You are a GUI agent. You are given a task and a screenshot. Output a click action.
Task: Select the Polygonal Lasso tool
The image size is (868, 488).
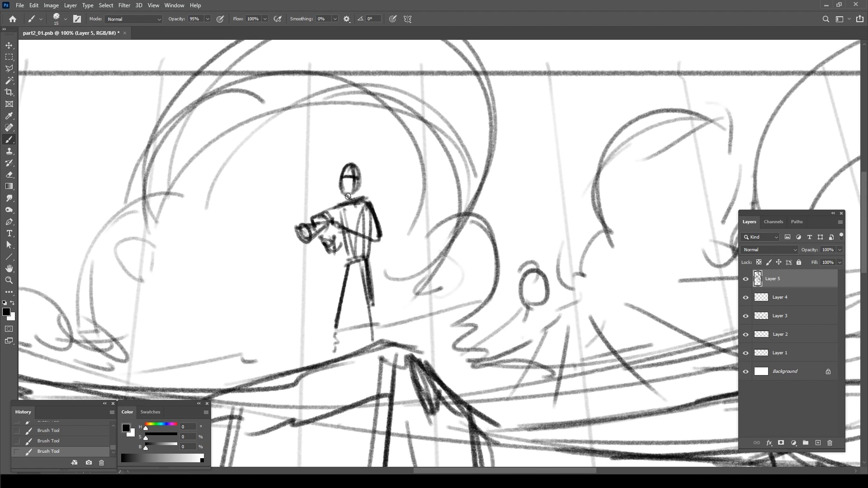pos(9,69)
